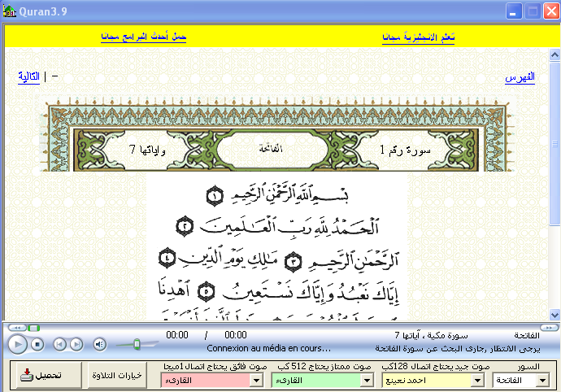Screen dimensions: 561x392
Task: Close the Quran3.9 window
Action: click(551, 11)
